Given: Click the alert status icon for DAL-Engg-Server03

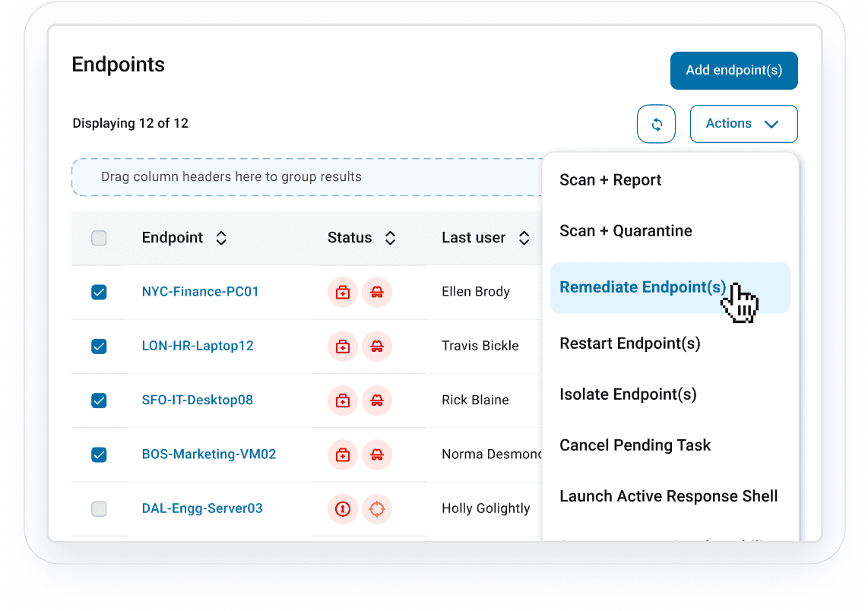Looking at the screenshot, I should click(343, 508).
